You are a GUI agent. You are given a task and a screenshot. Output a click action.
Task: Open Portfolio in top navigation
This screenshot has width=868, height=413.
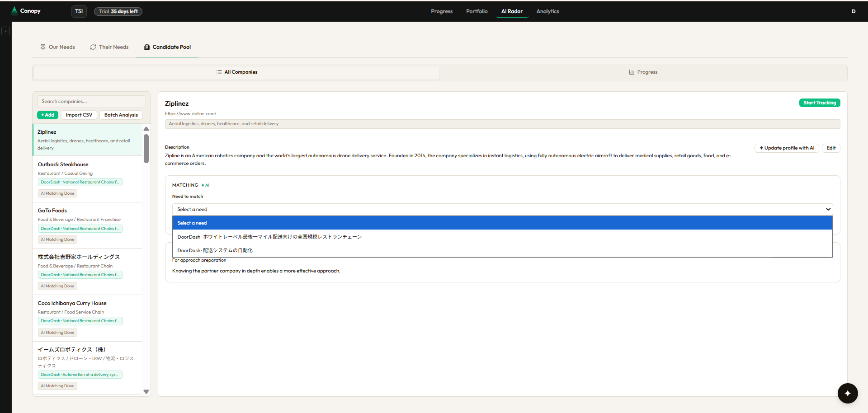coord(477,11)
